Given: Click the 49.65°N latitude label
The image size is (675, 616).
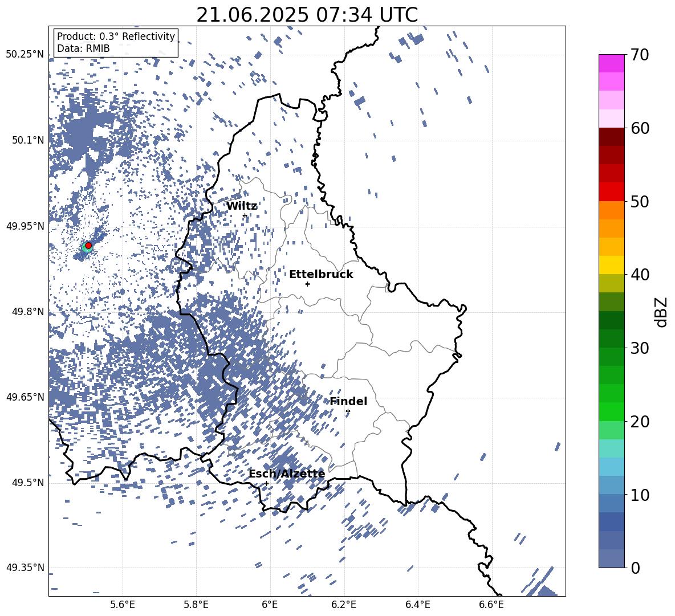Looking at the screenshot, I should tap(25, 397).
